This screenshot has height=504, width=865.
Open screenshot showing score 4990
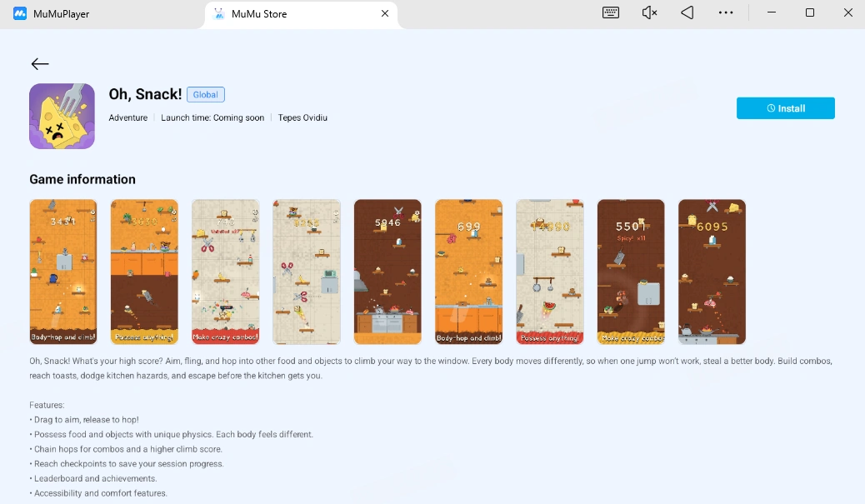549,272
